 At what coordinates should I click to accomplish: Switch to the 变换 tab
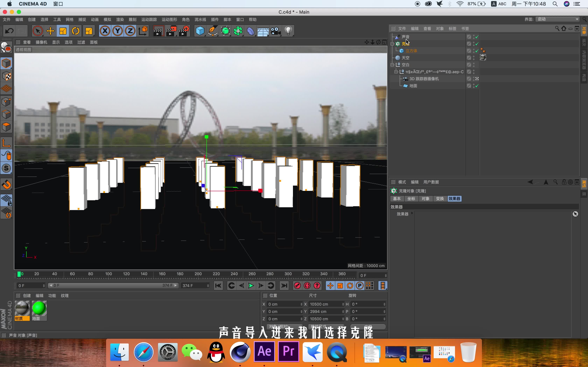(x=440, y=199)
